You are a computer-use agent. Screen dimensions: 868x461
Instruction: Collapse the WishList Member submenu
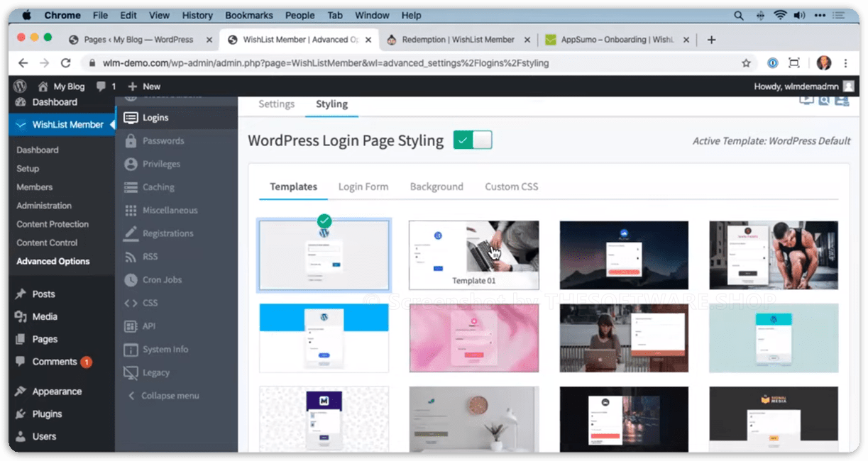pos(163,396)
